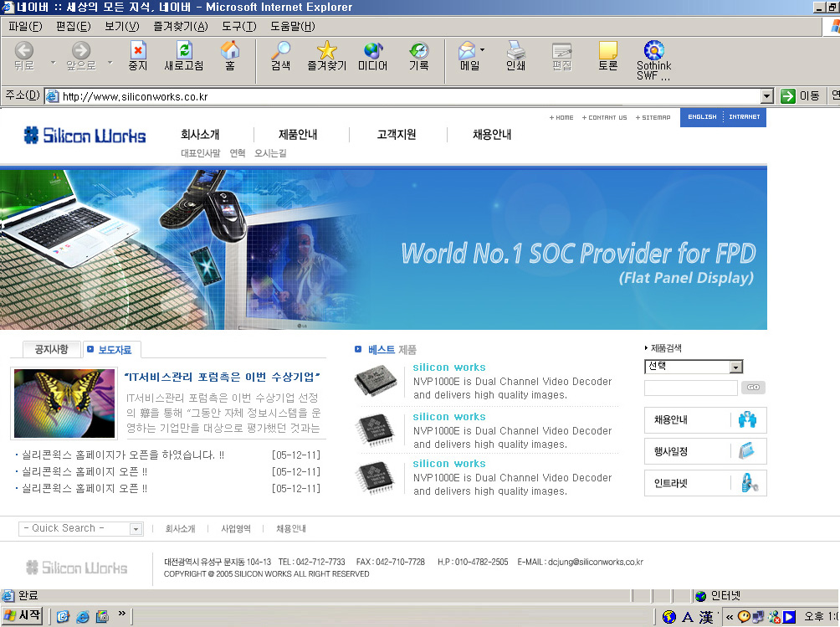Switch to the 보도자료 tab

pos(114,350)
